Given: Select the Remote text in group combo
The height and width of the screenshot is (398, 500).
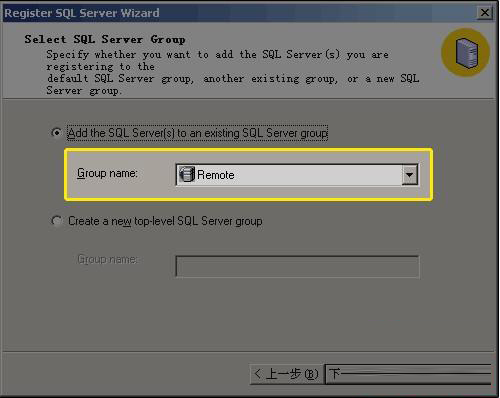Looking at the screenshot, I should (x=216, y=175).
